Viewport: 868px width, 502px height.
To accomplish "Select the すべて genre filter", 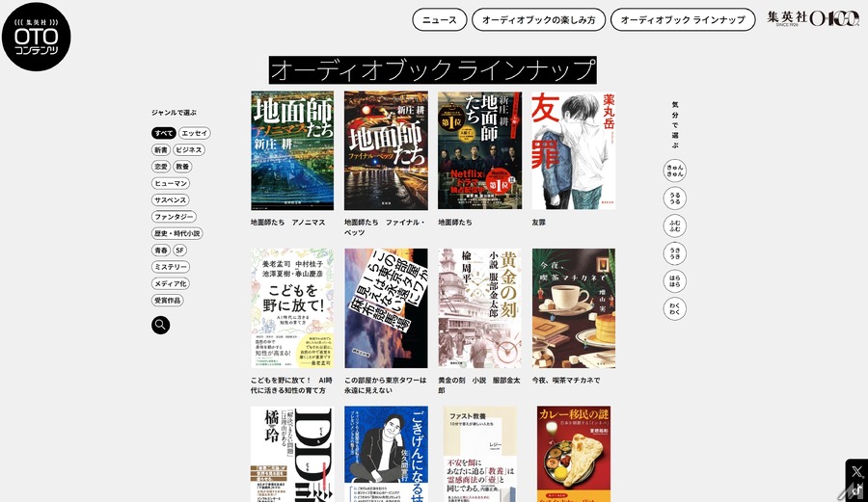I will [x=164, y=133].
